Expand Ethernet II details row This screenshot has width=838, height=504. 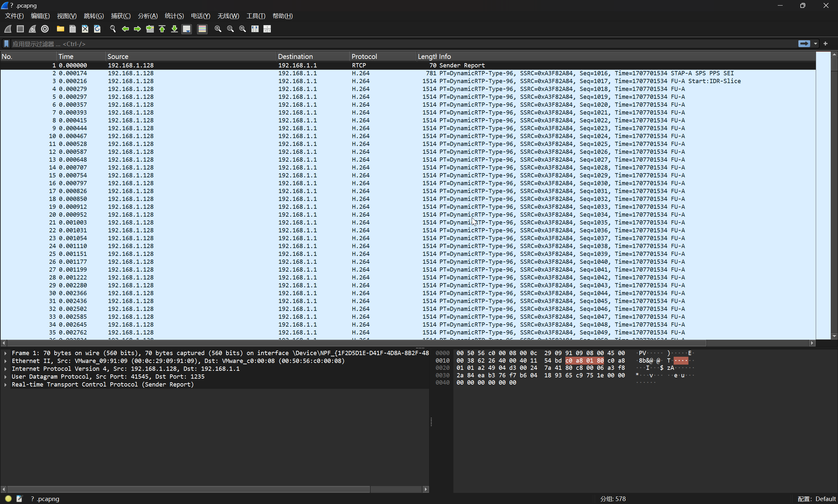point(6,361)
